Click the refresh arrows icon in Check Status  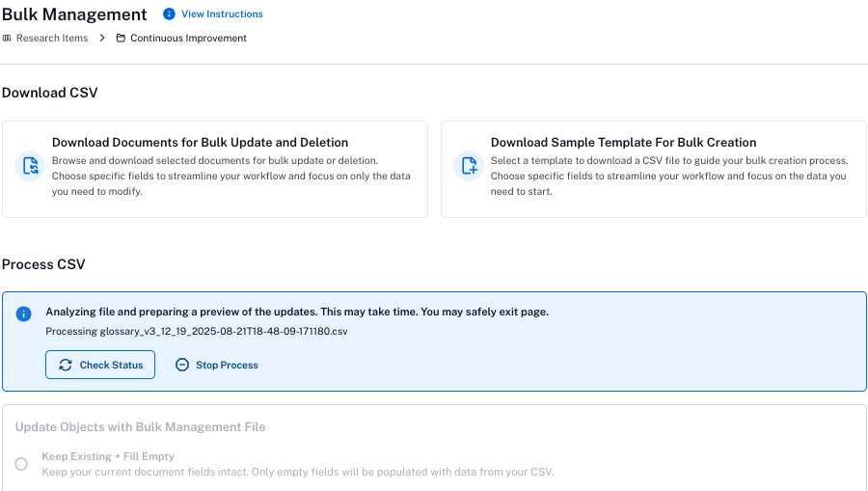click(x=66, y=365)
